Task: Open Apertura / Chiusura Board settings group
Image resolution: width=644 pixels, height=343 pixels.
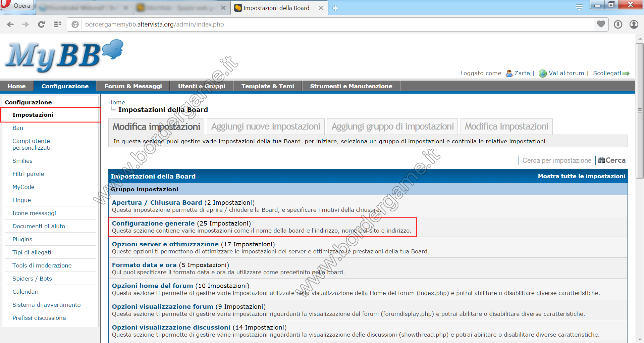Action: (x=157, y=202)
